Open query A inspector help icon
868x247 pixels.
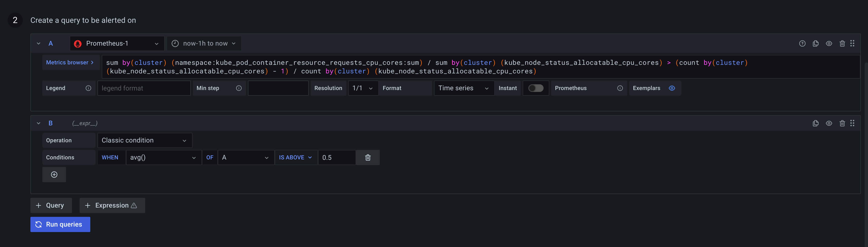pyautogui.click(x=802, y=43)
